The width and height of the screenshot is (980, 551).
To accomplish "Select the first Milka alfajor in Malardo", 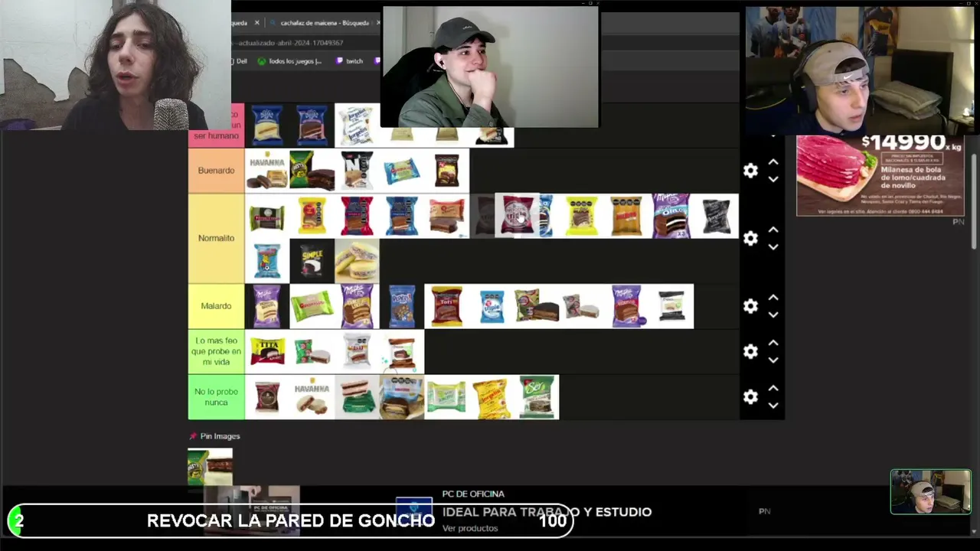I will (267, 306).
